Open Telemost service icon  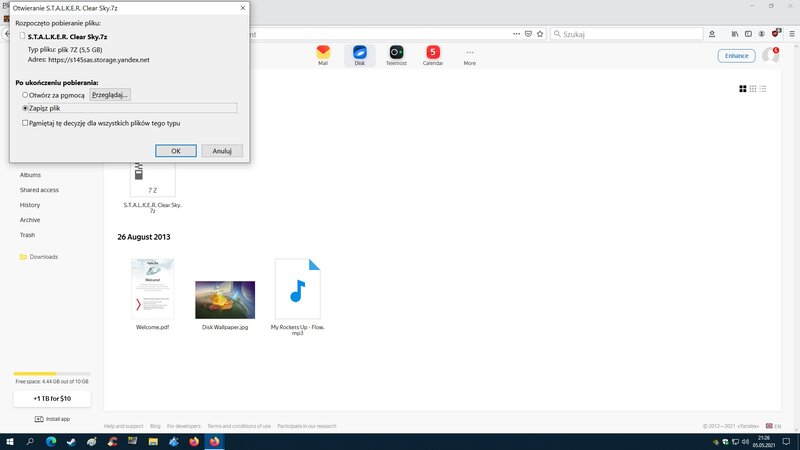pos(396,55)
